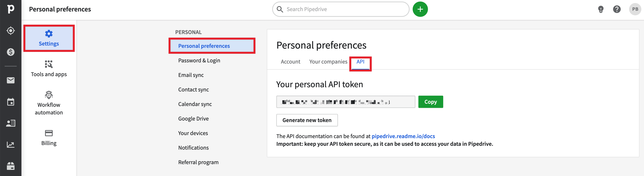Open the Mail section in sidebar
The height and width of the screenshot is (176, 644).
10,80
